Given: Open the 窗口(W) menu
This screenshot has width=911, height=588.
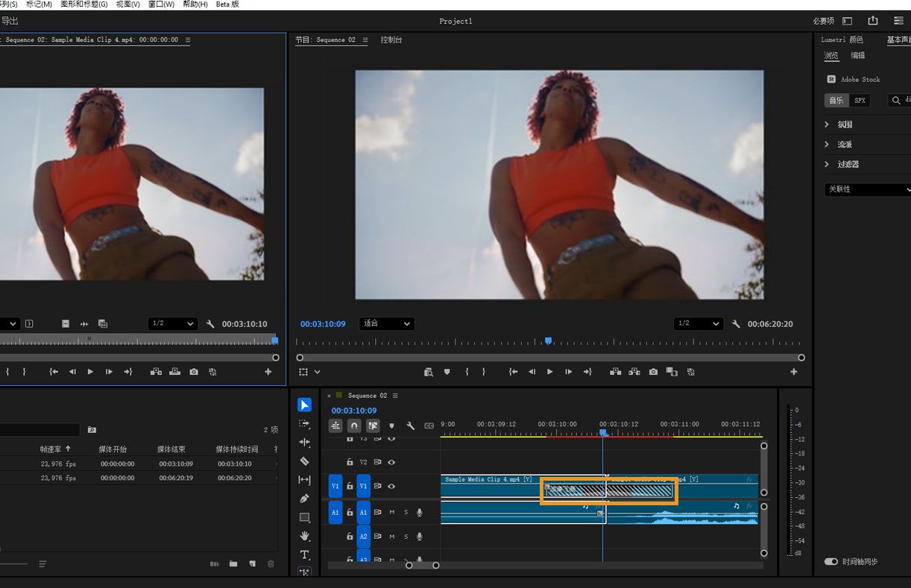Looking at the screenshot, I should (161, 4).
